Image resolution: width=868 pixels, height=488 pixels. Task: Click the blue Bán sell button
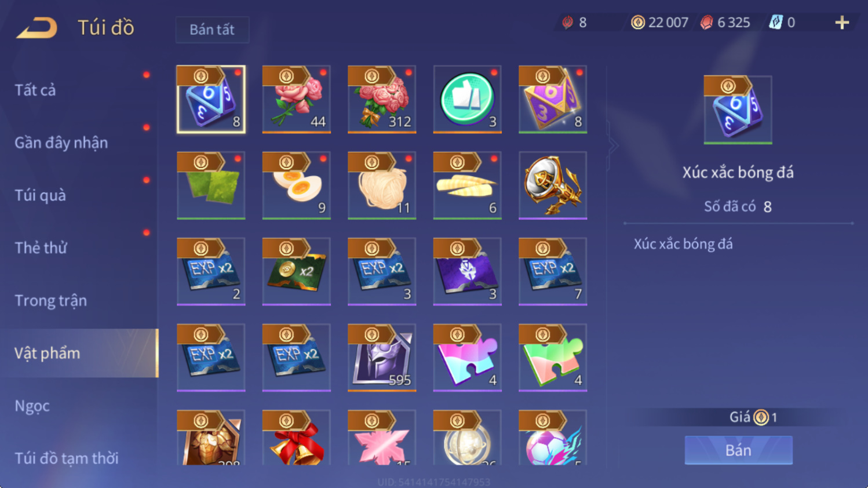point(738,450)
